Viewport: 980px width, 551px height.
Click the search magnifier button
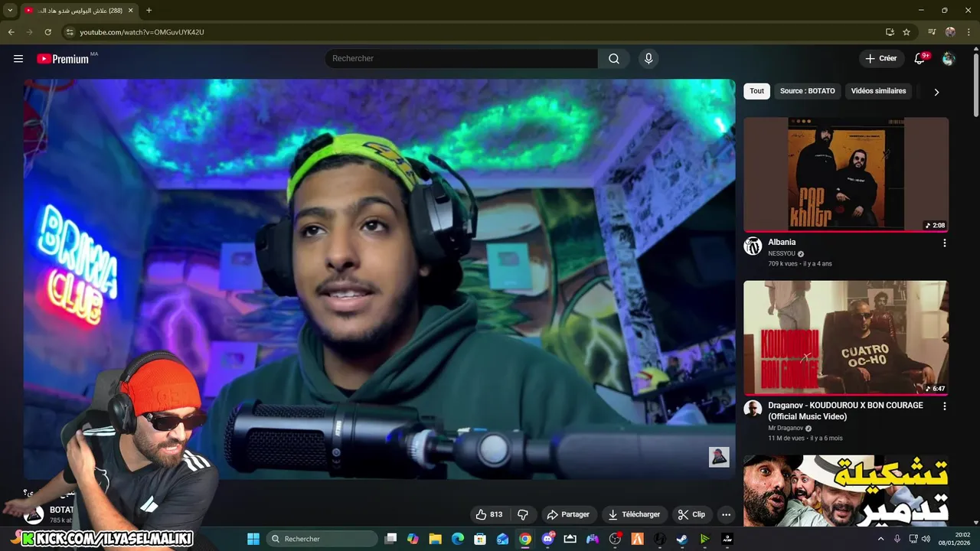(x=614, y=59)
